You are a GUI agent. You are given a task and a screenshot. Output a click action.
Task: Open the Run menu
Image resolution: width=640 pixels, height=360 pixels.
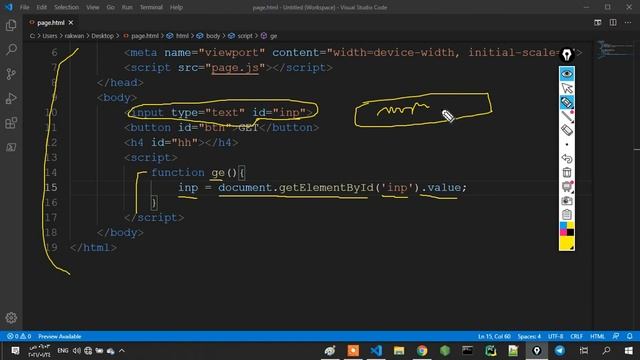(127, 7)
